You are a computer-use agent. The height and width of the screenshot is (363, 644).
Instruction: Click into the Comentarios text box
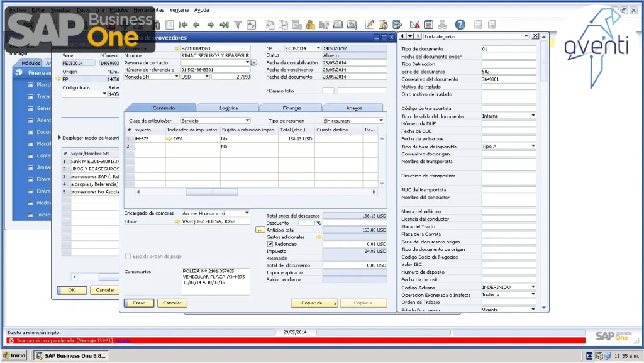pos(216,281)
